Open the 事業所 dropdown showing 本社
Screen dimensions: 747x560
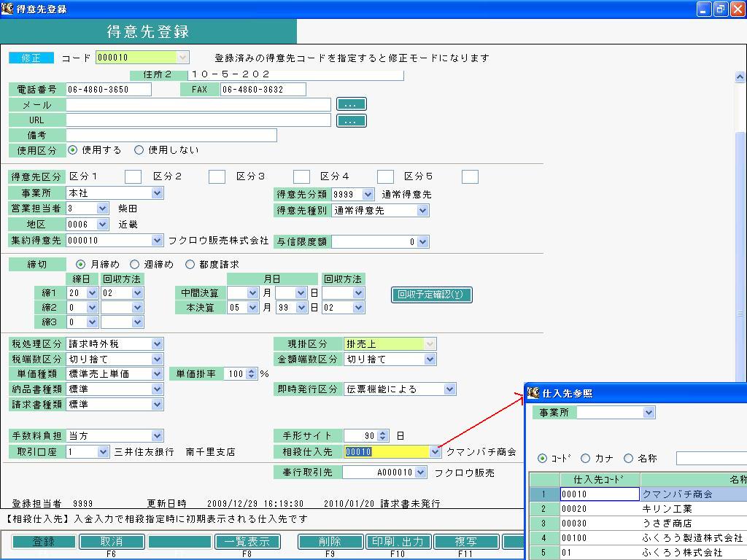tap(158, 192)
